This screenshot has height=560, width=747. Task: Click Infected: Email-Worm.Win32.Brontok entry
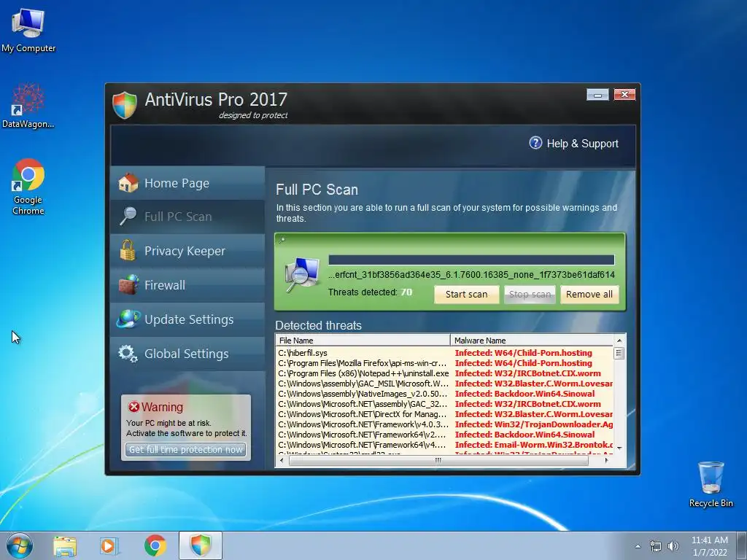point(533,446)
